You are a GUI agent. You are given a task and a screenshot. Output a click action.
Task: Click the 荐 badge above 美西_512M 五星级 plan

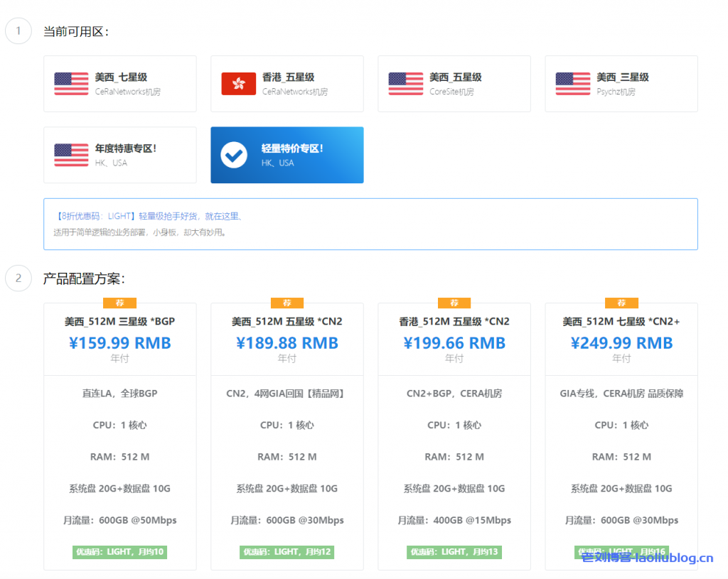click(287, 303)
